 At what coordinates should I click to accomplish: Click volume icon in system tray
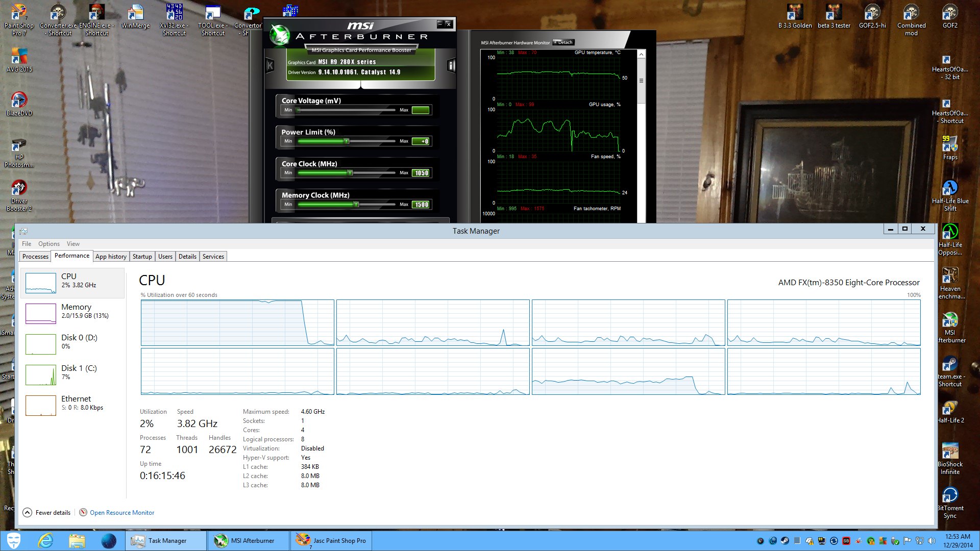[932, 541]
